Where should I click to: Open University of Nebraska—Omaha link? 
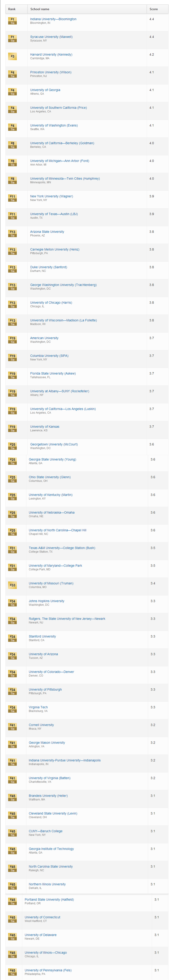click(x=52, y=512)
